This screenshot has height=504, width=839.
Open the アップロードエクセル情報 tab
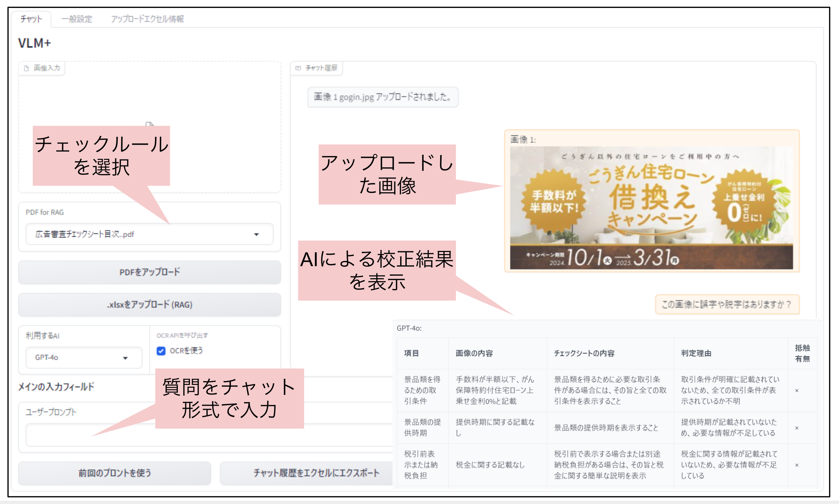point(147,19)
